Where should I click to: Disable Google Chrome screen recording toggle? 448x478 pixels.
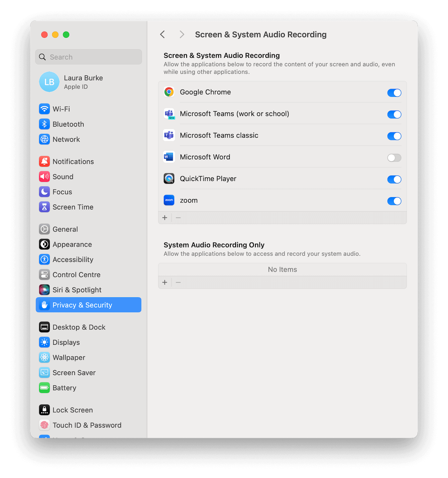pyautogui.click(x=394, y=93)
